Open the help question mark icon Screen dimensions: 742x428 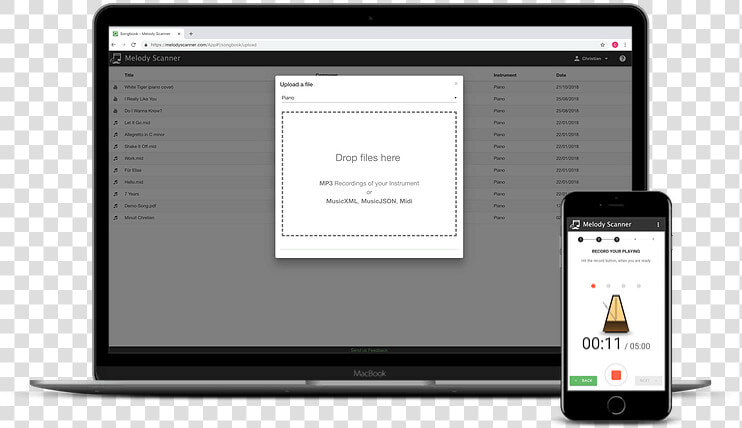pos(622,59)
